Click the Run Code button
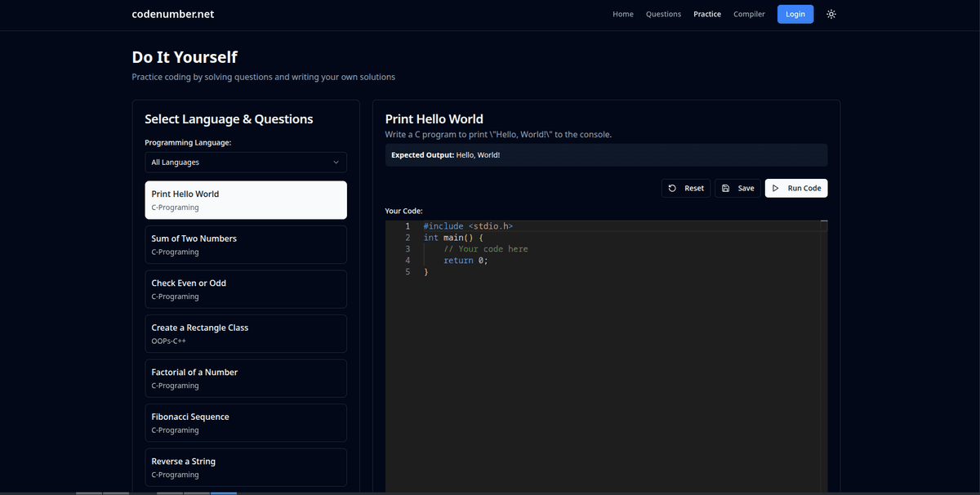 795,187
